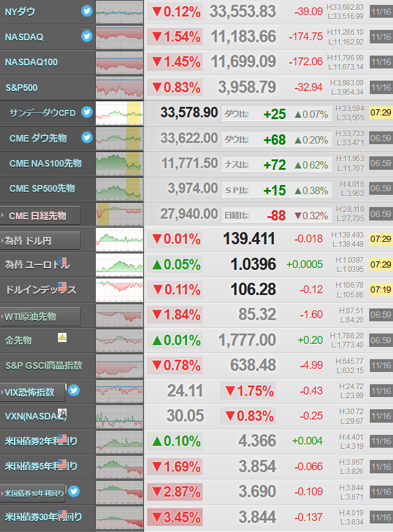Click Twitter icon beside VIX恐怖指数

74,390
